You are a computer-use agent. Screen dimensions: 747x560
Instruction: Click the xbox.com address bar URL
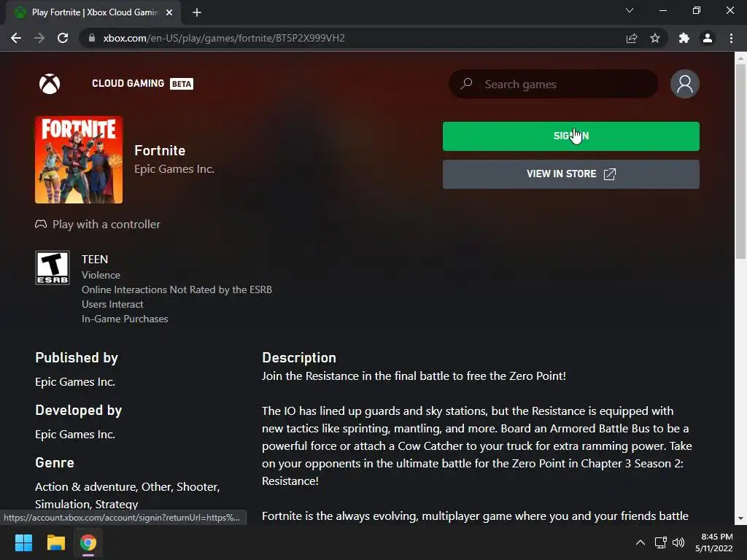tap(224, 38)
